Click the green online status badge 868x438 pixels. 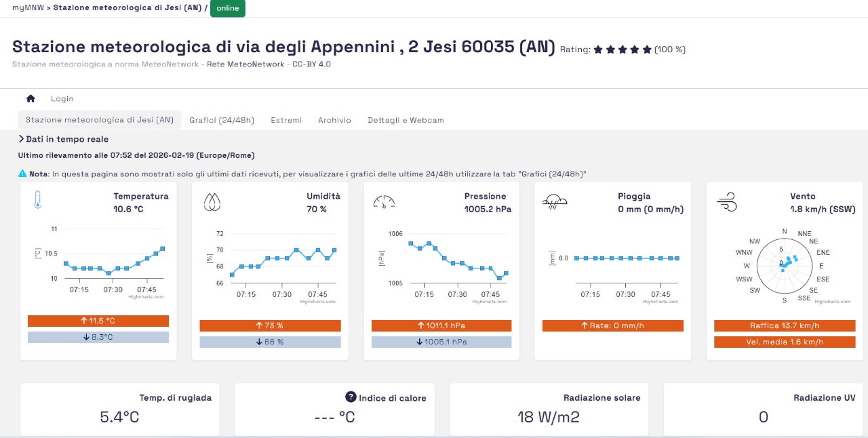coord(228,8)
